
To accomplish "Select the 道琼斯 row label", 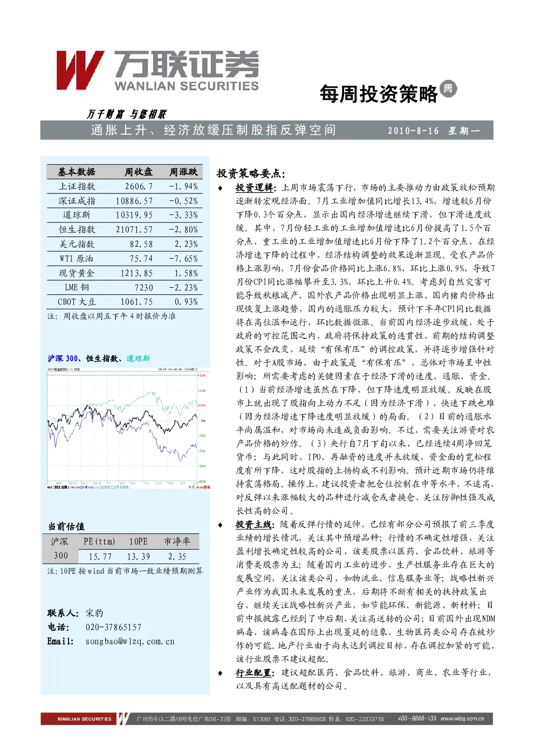I will pos(77,215).
